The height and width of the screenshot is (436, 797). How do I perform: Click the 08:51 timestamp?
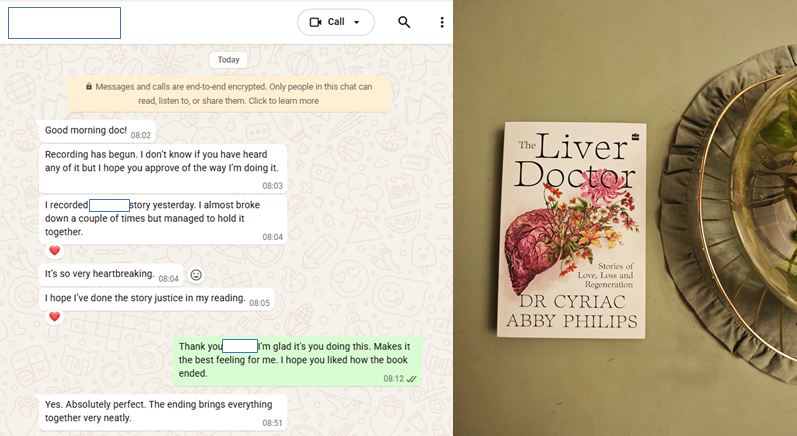[x=272, y=423]
